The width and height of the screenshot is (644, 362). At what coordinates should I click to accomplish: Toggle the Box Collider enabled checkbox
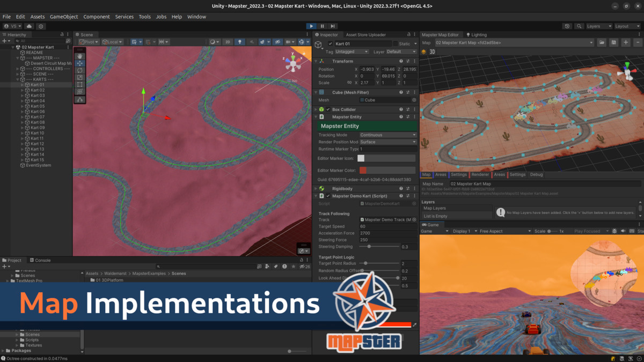point(328,109)
